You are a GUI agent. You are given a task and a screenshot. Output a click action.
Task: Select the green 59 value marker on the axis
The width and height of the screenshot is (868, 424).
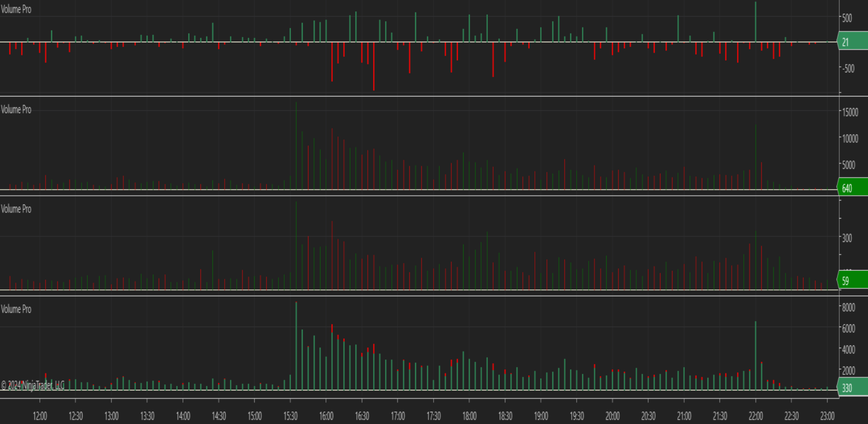[x=845, y=280]
